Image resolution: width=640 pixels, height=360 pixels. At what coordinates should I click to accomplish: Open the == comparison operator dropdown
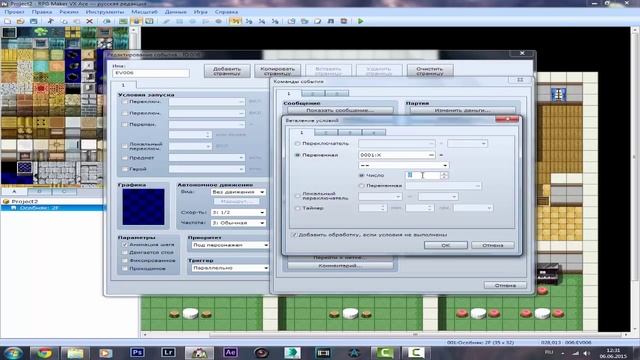click(404, 165)
